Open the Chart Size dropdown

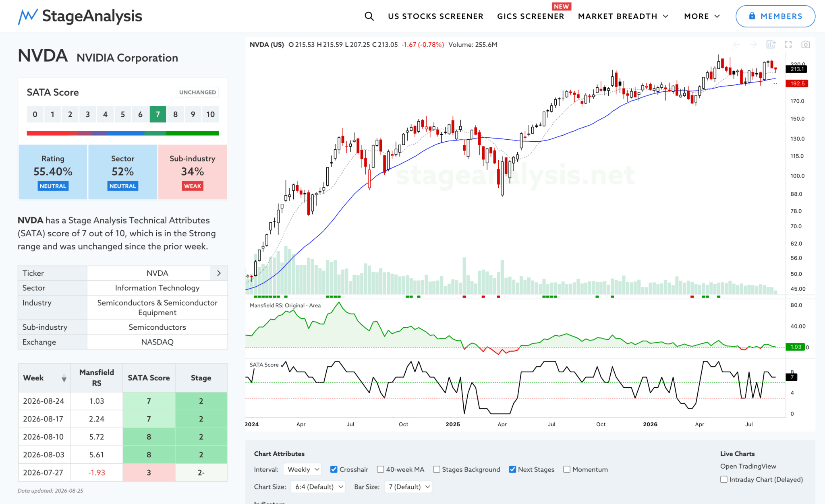[318, 487]
